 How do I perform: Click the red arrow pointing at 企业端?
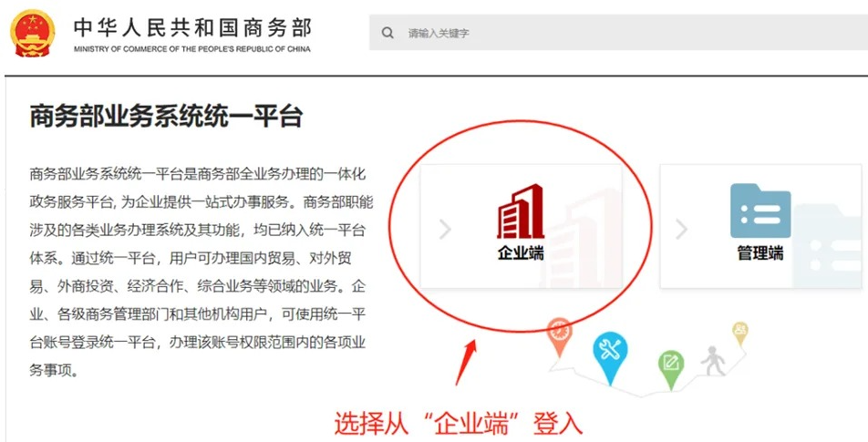tap(466, 363)
